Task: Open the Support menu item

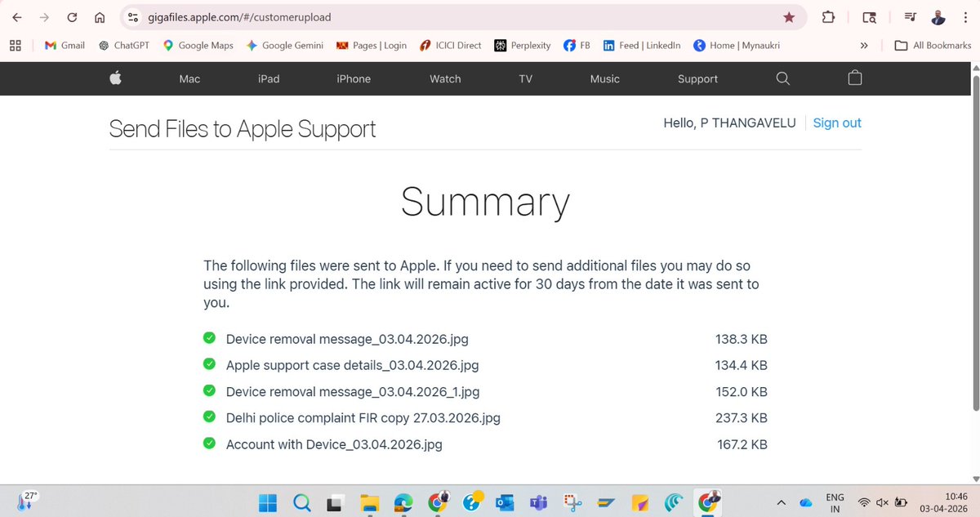Action: coord(697,79)
